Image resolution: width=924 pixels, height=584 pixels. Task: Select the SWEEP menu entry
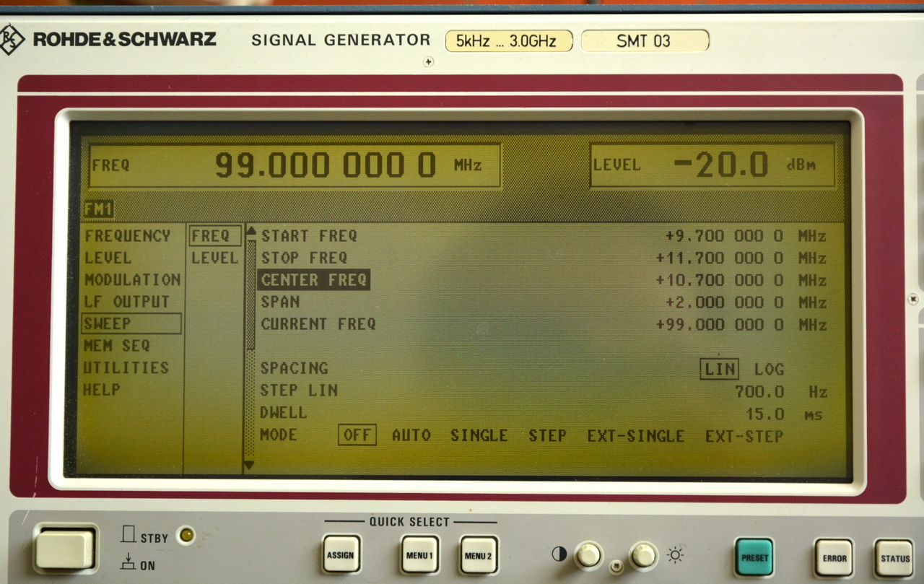131,323
